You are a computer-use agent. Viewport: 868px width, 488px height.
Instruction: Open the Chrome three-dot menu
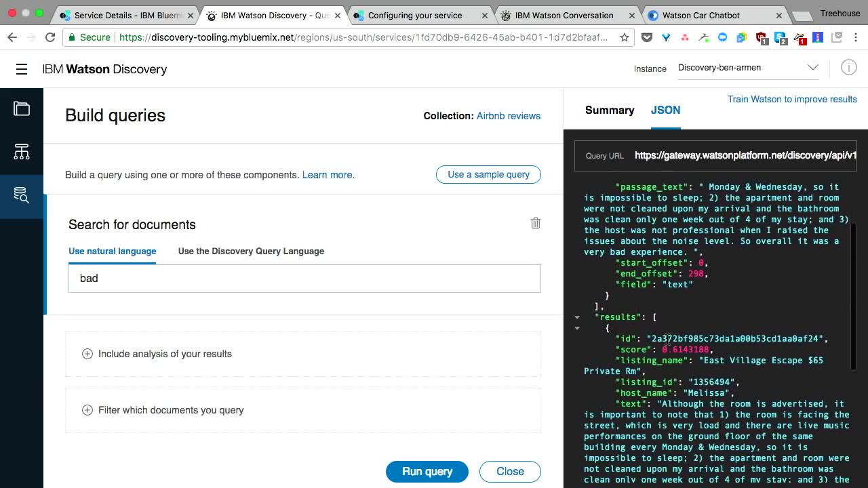856,37
